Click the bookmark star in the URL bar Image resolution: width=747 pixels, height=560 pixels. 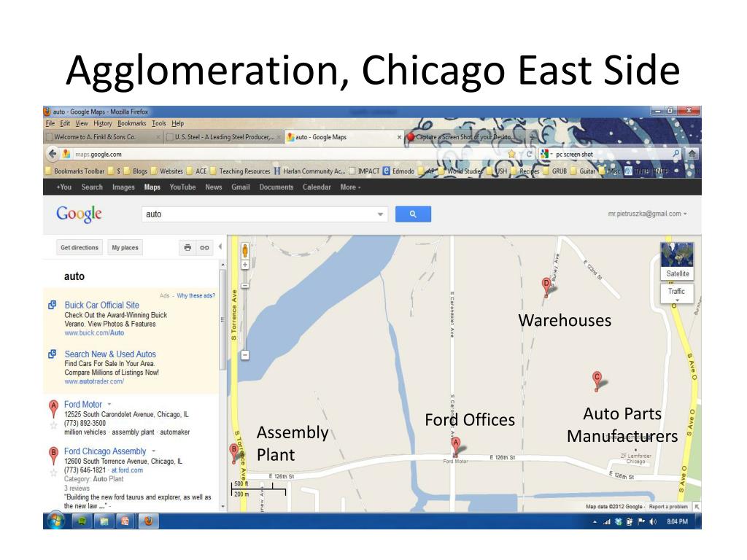coord(511,154)
